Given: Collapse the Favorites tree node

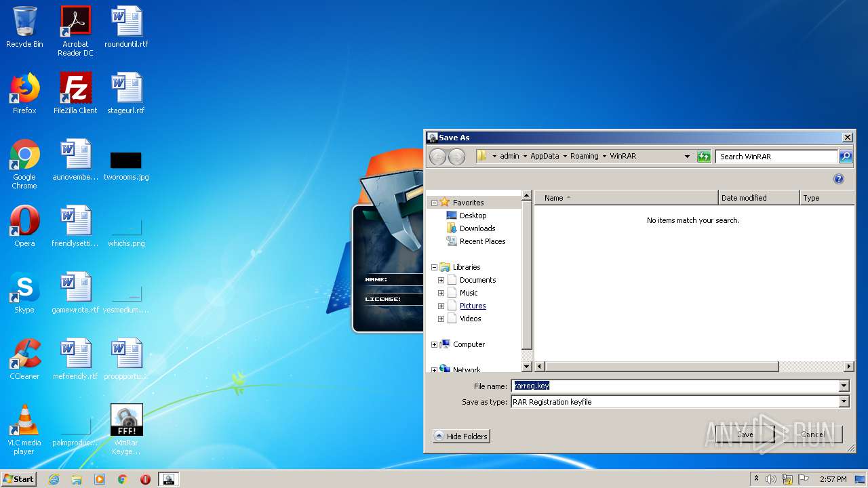Looking at the screenshot, I should point(434,203).
